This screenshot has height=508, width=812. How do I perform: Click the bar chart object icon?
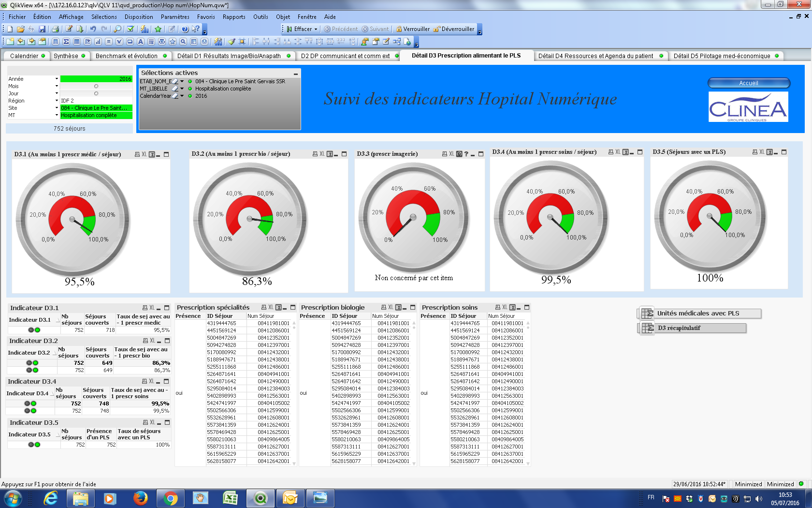coord(98,42)
